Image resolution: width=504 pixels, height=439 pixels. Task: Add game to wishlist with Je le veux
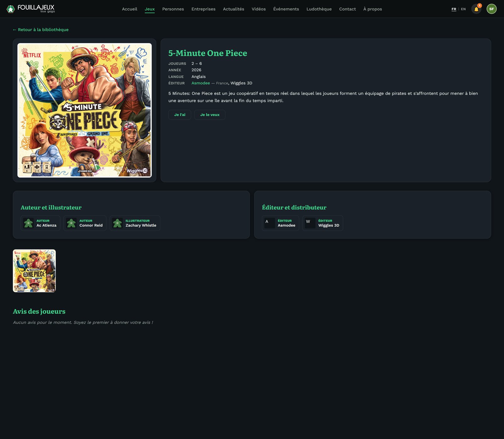click(210, 115)
